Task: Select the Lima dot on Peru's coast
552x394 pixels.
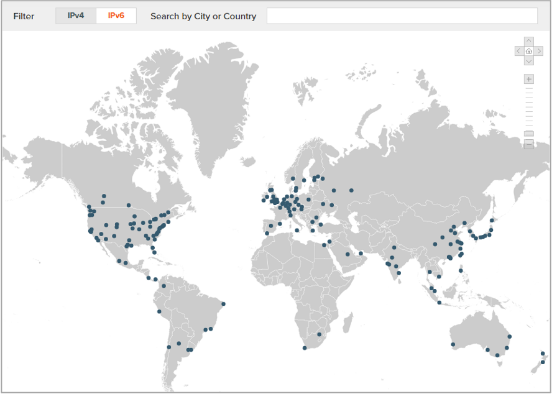Action: pyautogui.click(x=159, y=311)
